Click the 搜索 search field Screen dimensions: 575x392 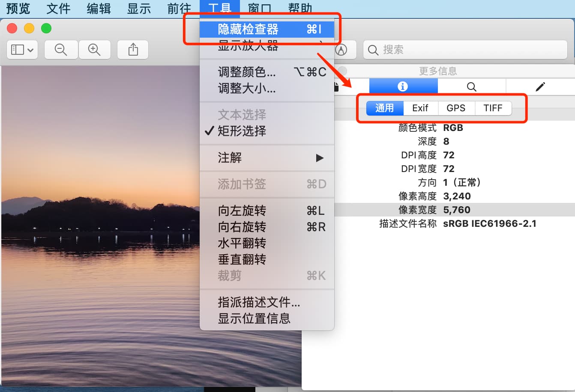click(x=465, y=50)
